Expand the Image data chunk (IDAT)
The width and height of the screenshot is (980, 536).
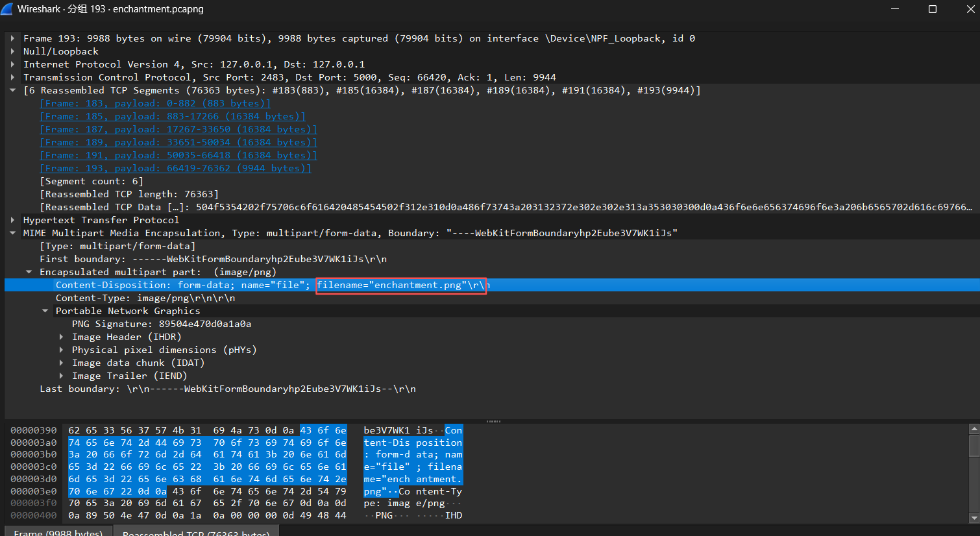pos(61,363)
